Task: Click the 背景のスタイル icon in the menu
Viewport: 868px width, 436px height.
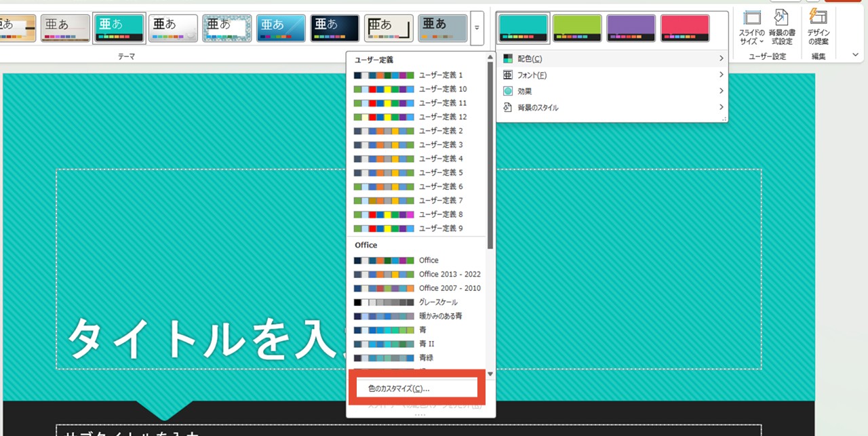Action: (508, 107)
